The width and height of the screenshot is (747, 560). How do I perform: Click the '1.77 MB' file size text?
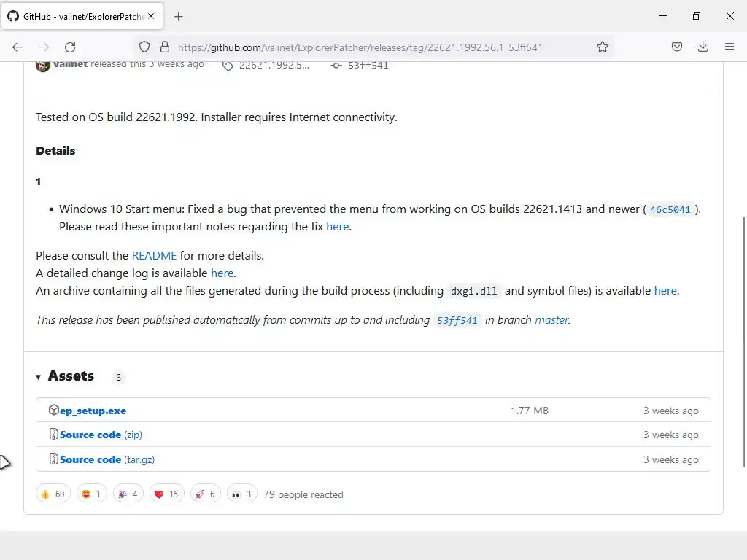(x=530, y=411)
